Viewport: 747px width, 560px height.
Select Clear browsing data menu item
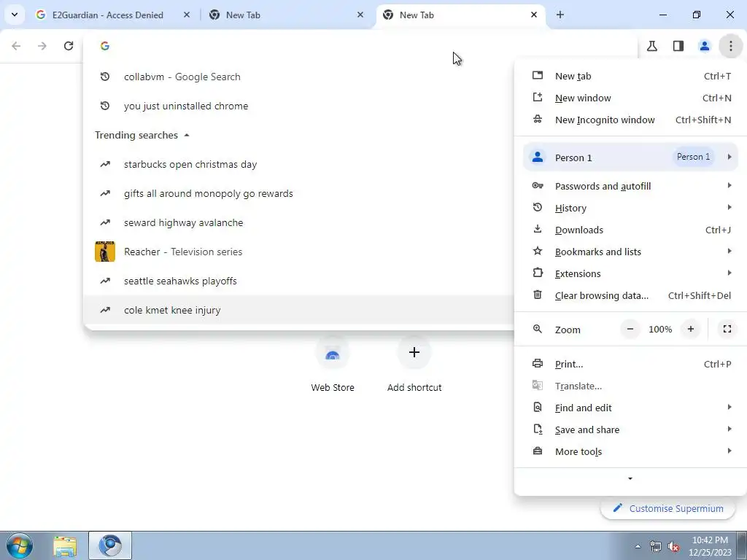pyautogui.click(x=630, y=296)
